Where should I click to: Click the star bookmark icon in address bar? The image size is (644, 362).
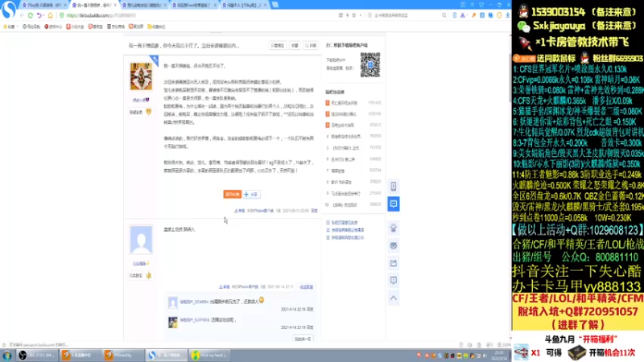(x=353, y=15)
